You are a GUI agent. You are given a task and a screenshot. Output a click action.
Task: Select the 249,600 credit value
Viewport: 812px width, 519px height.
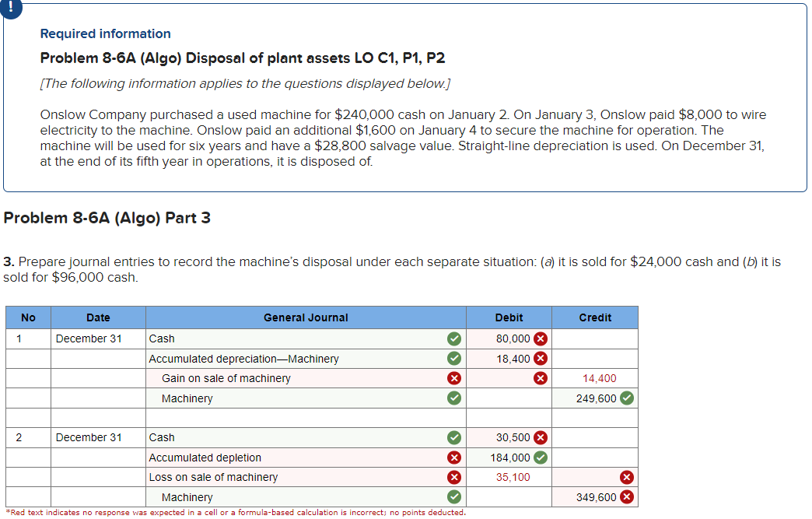point(596,398)
